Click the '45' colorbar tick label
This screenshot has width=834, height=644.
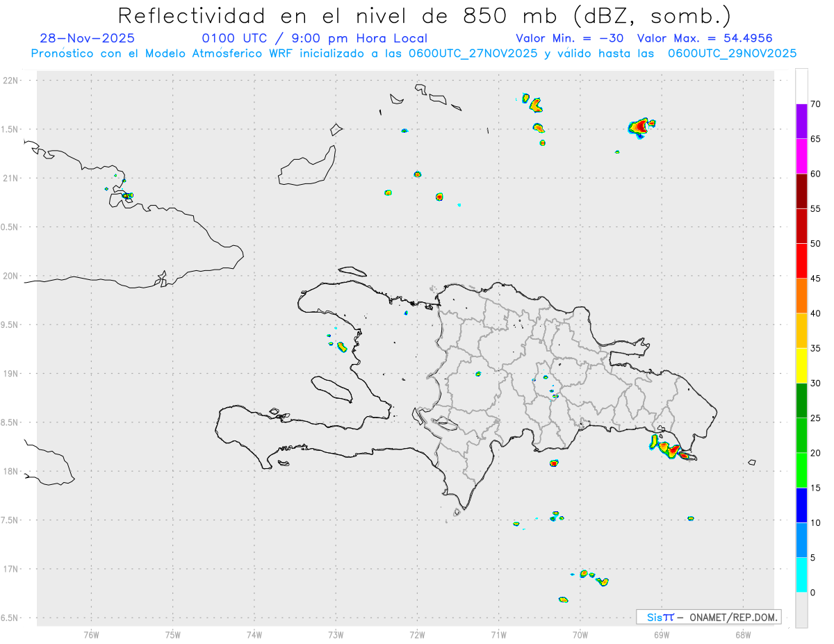point(815,279)
